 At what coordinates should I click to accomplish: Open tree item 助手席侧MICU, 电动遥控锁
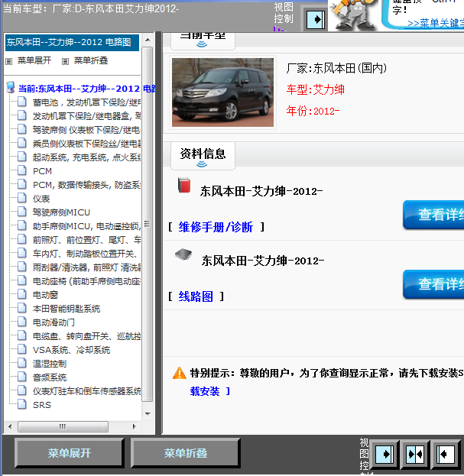(86, 226)
